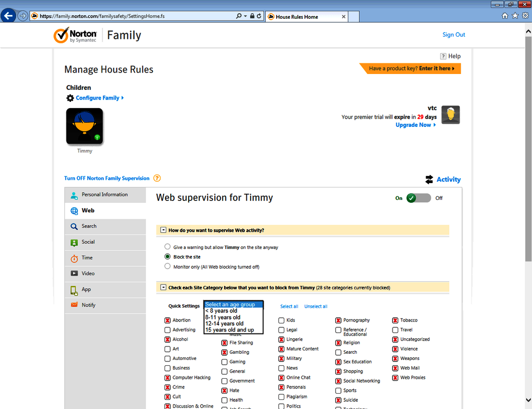
Task: Uncheck the Pornography blocked category
Action: 339,320
